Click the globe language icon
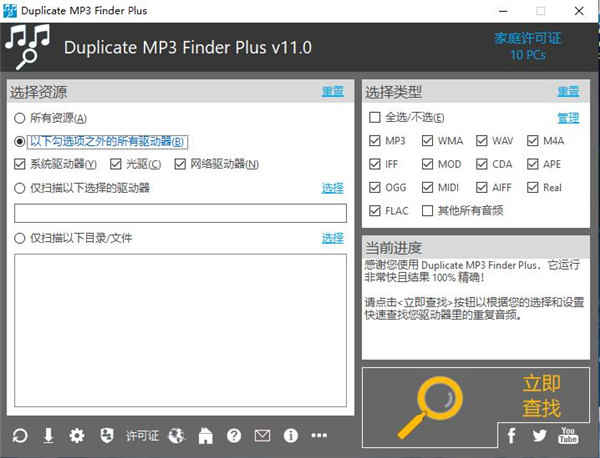The width and height of the screenshot is (600, 458). click(x=176, y=435)
